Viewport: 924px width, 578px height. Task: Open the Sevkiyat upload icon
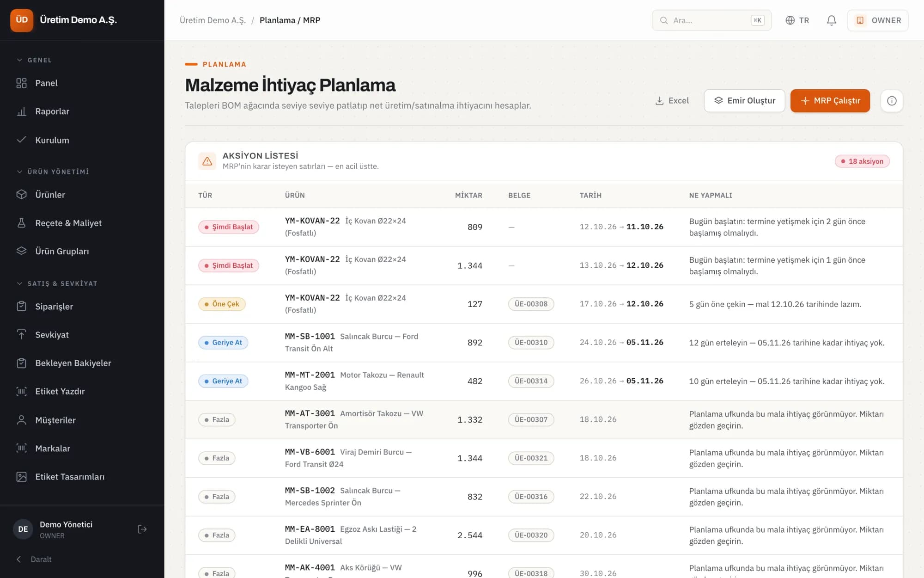(x=21, y=334)
